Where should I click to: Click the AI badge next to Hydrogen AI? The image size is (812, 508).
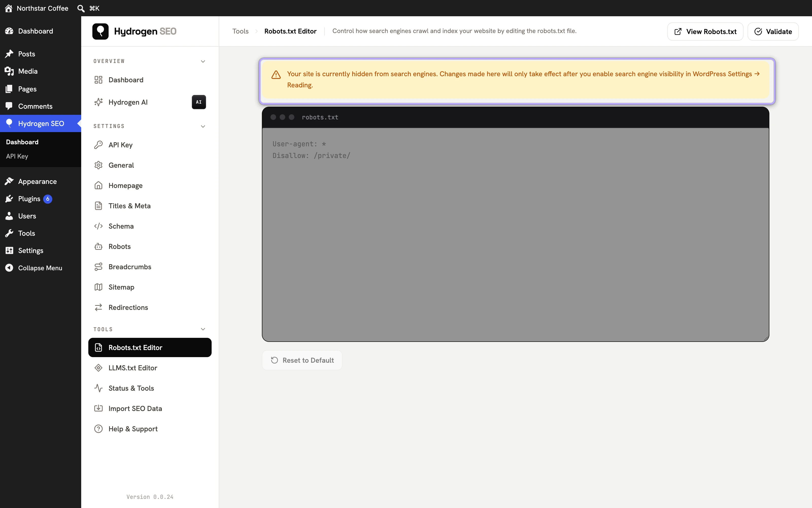coord(199,102)
